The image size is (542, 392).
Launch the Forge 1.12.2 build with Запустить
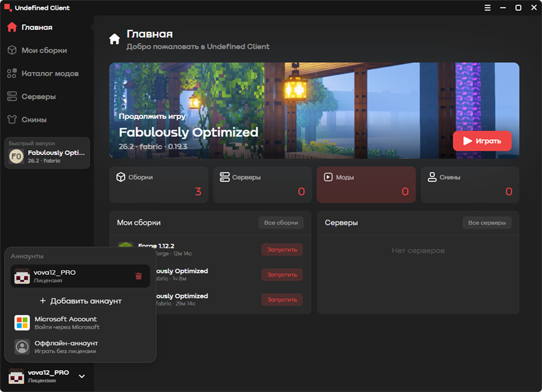(x=282, y=250)
